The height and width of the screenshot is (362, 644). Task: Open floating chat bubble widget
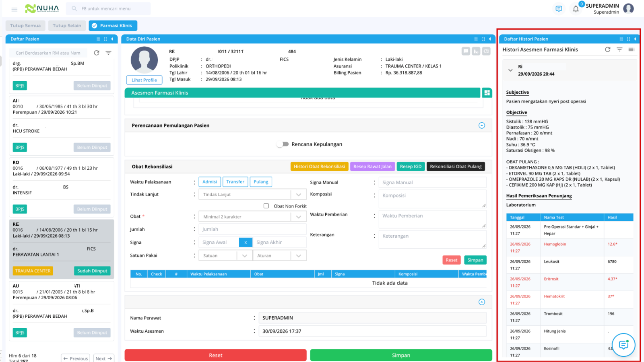click(623, 345)
